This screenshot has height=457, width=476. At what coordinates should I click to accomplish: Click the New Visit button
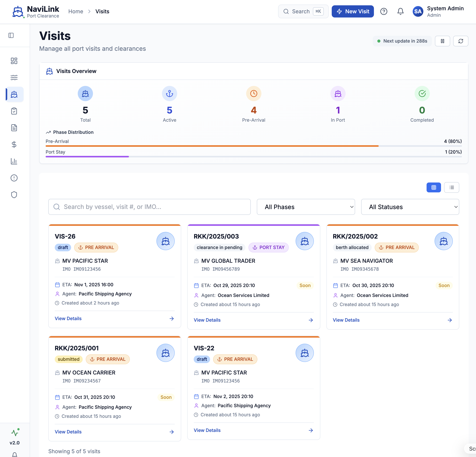pyautogui.click(x=352, y=11)
